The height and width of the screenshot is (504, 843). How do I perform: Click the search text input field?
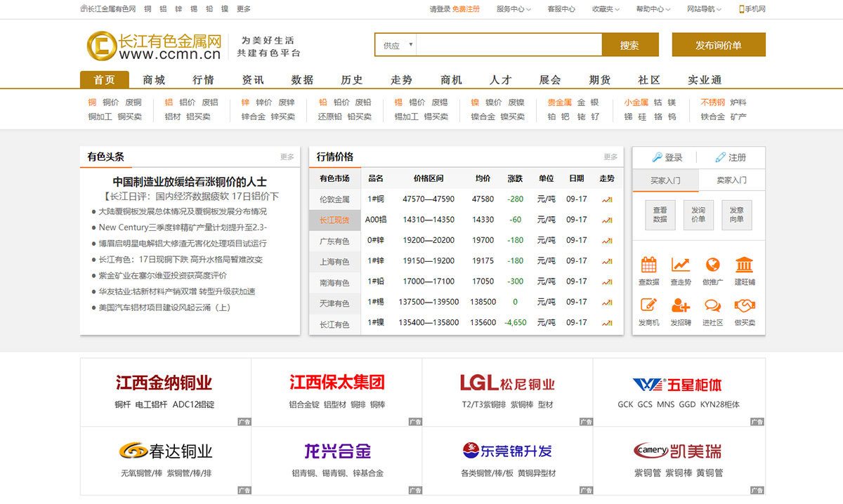(509, 45)
